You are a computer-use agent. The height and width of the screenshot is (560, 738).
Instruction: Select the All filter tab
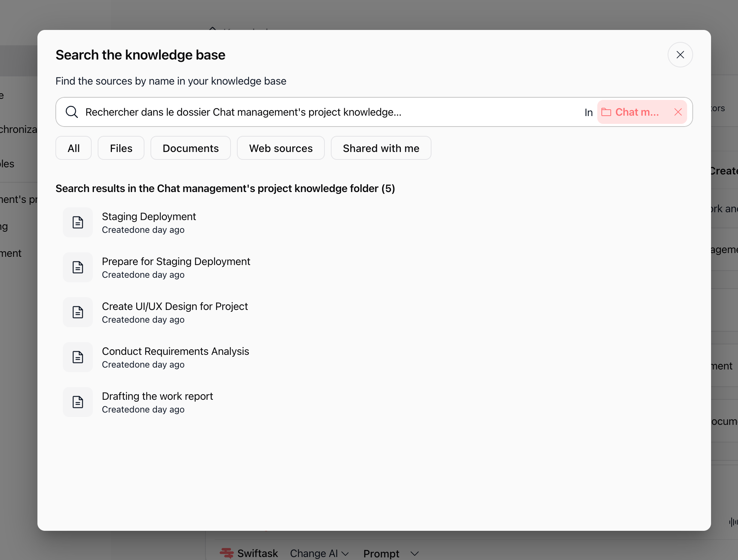click(x=74, y=148)
